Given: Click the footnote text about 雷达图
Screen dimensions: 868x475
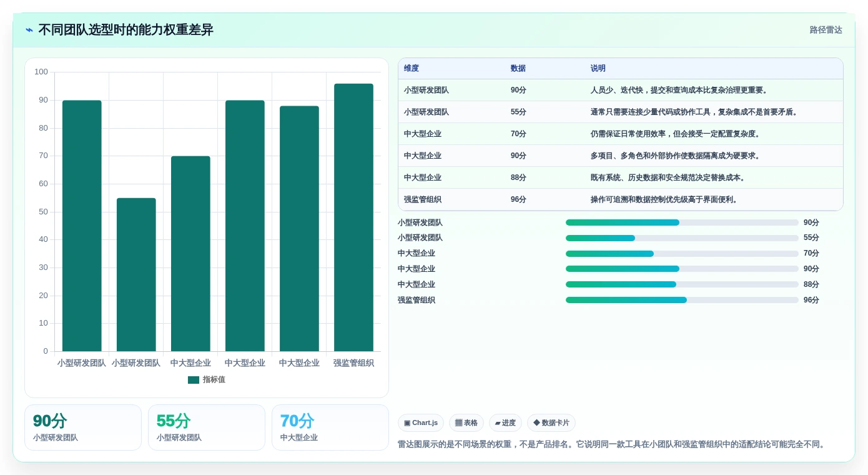Looking at the screenshot, I should 613,444.
